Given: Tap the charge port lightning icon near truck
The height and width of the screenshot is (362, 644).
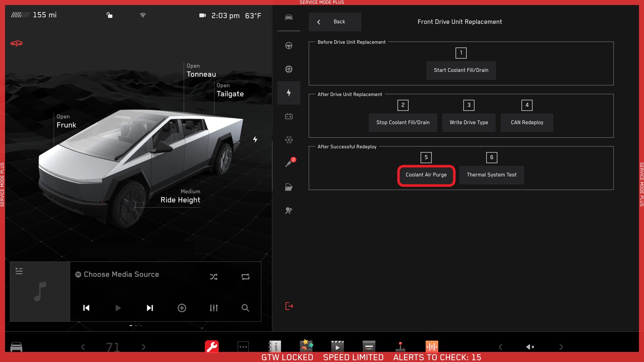Looking at the screenshot, I should pyautogui.click(x=255, y=139).
